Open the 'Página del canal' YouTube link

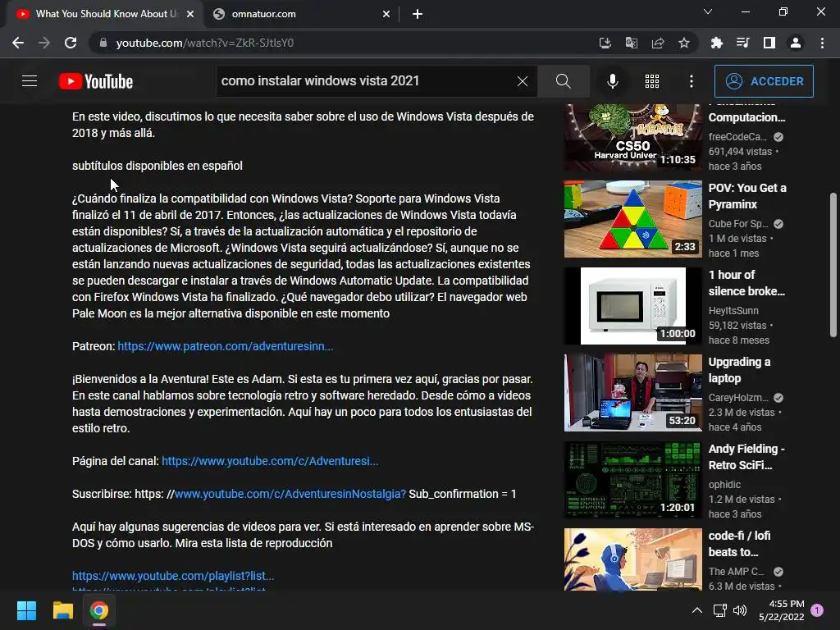click(270, 461)
